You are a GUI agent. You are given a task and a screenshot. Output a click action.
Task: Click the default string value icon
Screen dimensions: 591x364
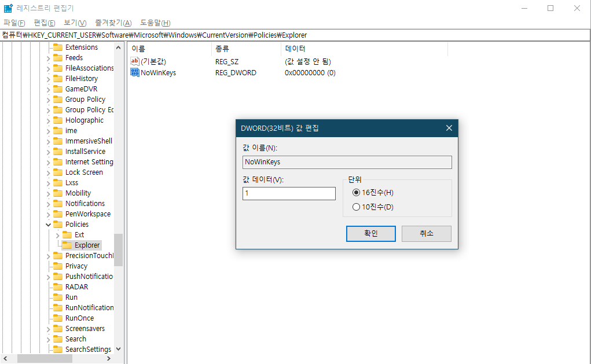[x=135, y=61]
